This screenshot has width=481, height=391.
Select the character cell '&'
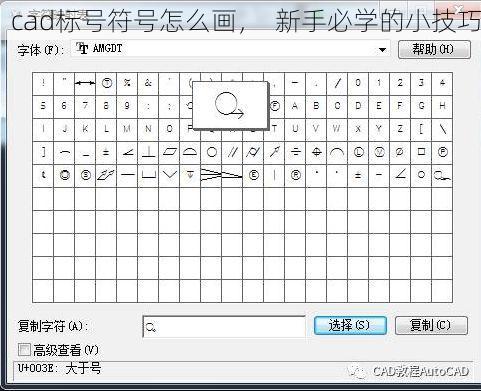pyautogui.click(x=148, y=83)
